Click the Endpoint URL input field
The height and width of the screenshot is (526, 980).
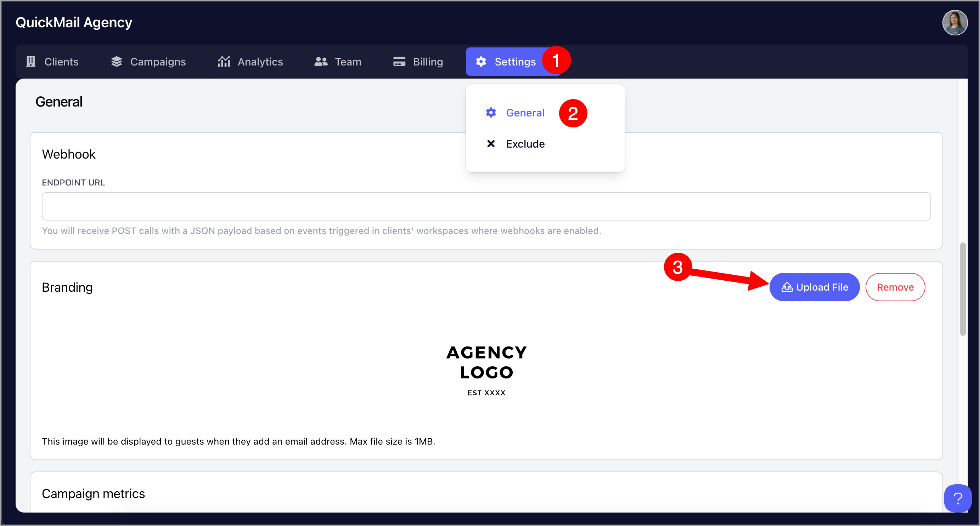pyautogui.click(x=486, y=206)
